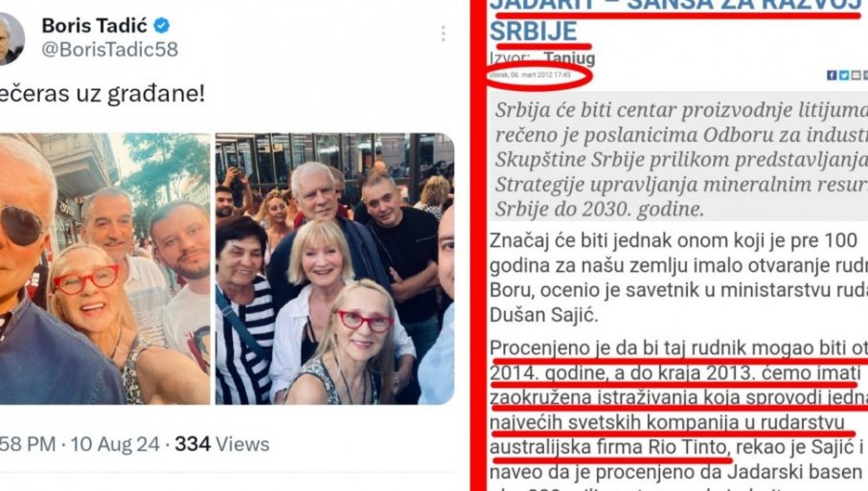868x491 pixels.
Task: Share the article via Facebook icon
Action: click(x=832, y=76)
